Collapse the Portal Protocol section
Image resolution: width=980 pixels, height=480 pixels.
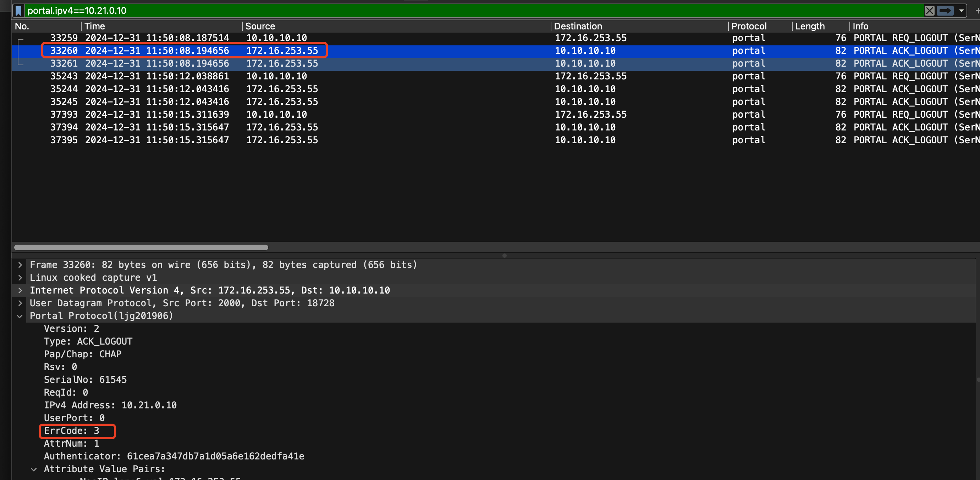pos(20,316)
